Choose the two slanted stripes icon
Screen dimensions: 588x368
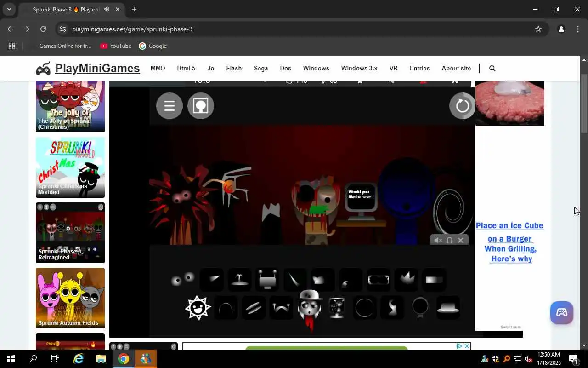[x=253, y=308]
